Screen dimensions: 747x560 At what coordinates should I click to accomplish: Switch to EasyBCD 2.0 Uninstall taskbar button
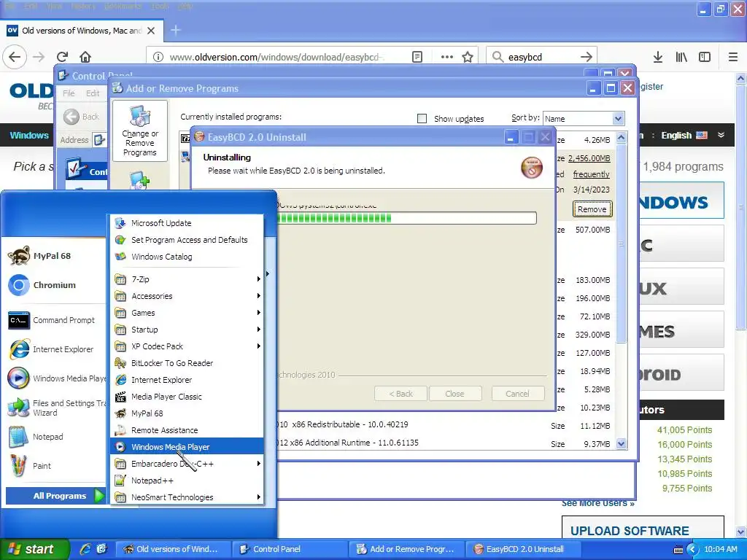(523, 549)
